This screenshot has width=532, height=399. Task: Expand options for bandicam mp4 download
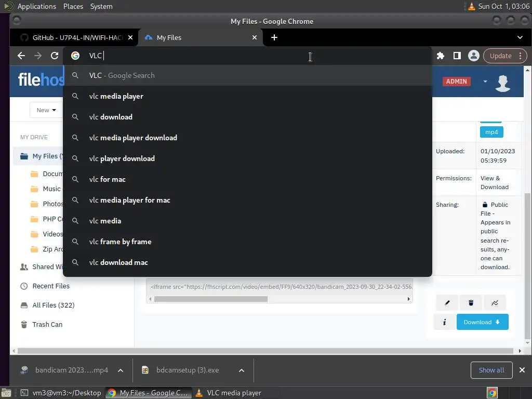coord(121,370)
